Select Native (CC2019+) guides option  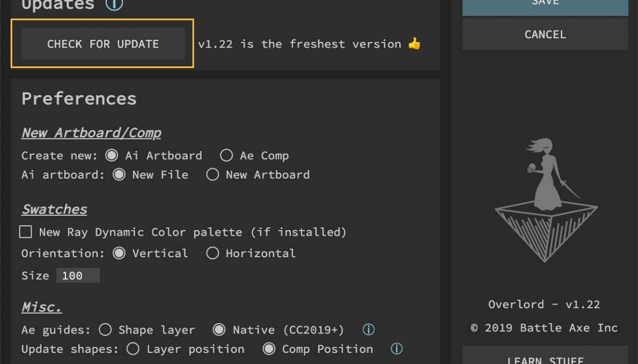tap(219, 330)
